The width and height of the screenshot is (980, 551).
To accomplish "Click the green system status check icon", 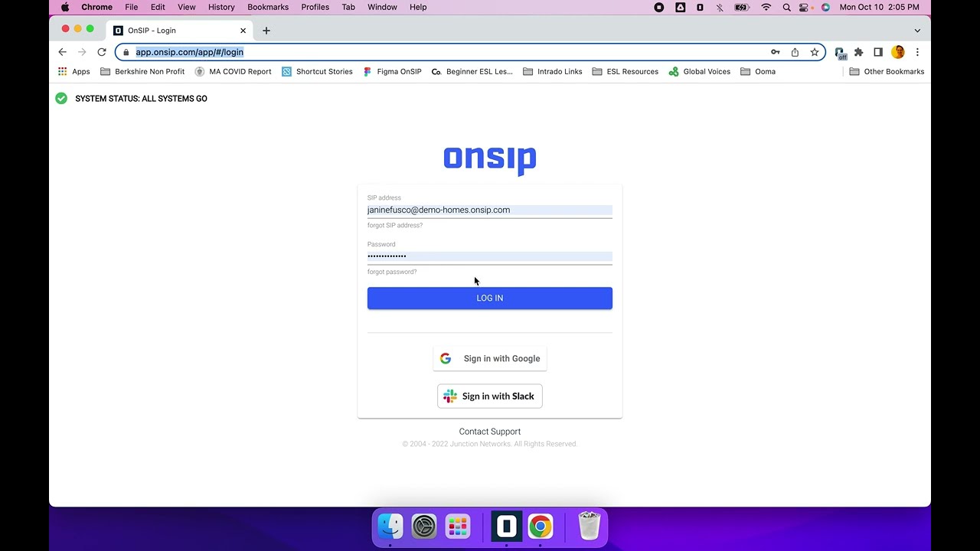I will tap(61, 98).
